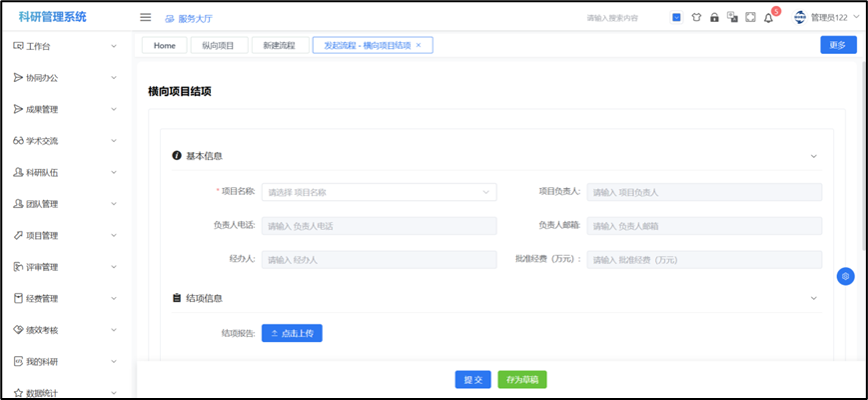This screenshot has height=400, width=868.
Task: Click the top search input field
Action: (624, 17)
